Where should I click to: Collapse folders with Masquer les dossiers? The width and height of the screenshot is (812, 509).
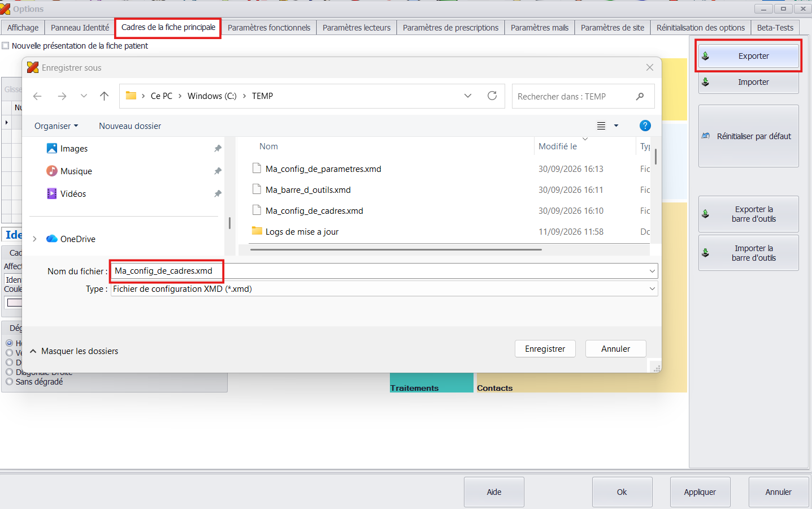(x=73, y=351)
